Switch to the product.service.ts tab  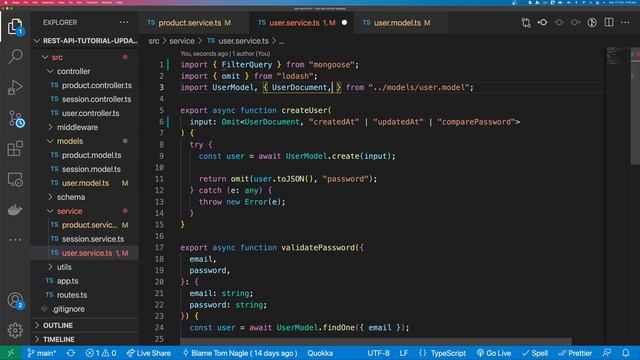tap(193, 23)
